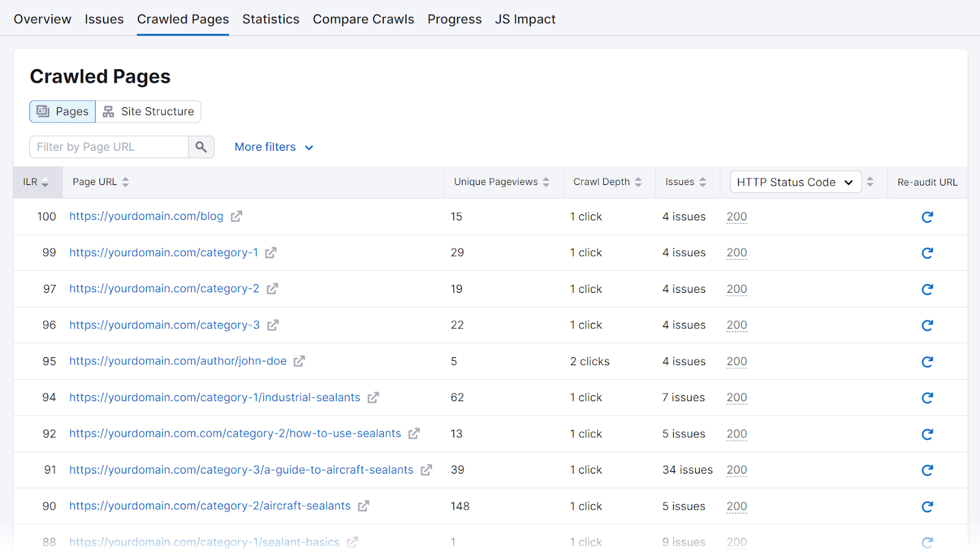Click the re-audit icon for author/john-doe row

[927, 361]
